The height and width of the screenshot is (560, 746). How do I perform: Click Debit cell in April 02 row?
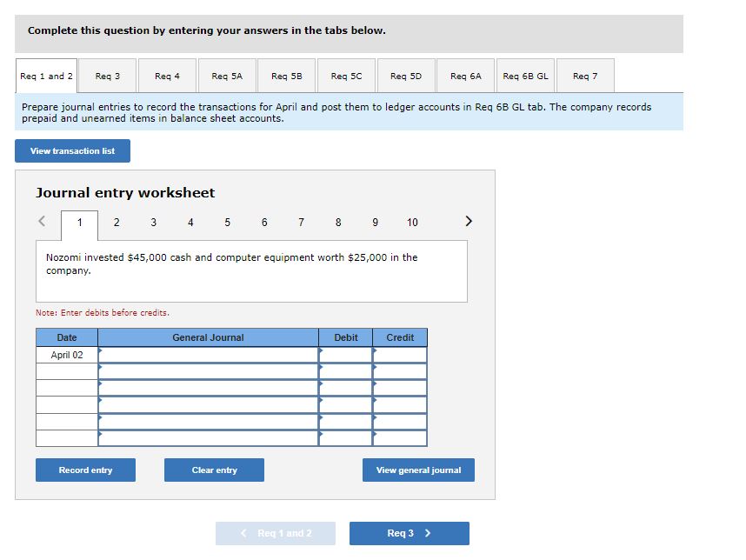click(345, 355)
